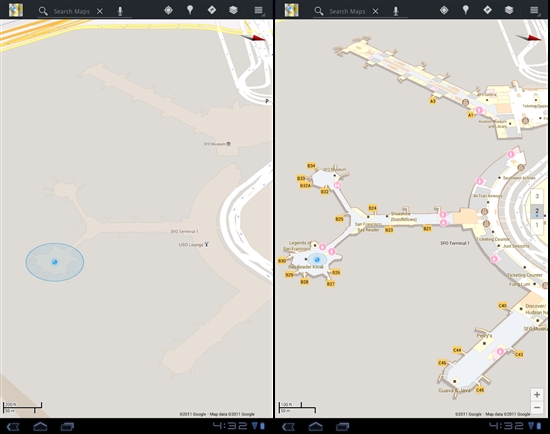This screenshot has width=550, height=434.
Task: Tap the My Location icon in left toolbar
Action: point(168,10)
